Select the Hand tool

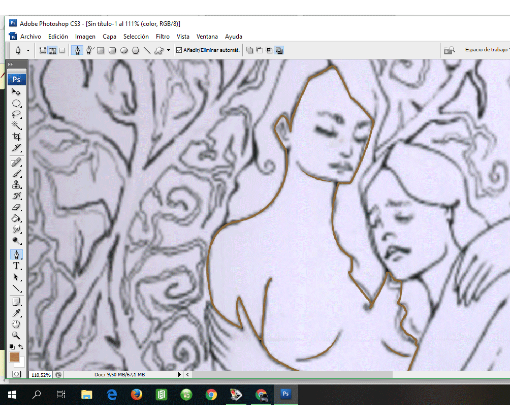pos(16,324)
